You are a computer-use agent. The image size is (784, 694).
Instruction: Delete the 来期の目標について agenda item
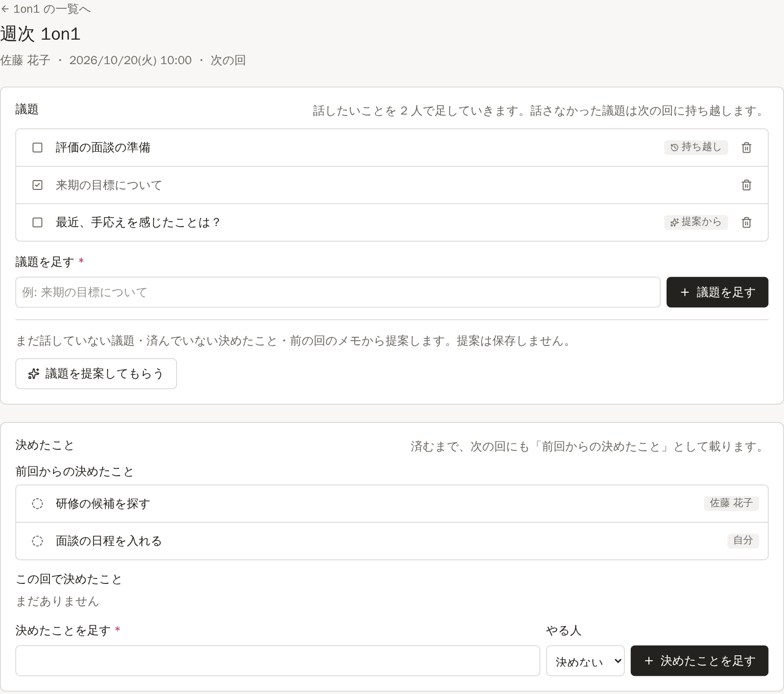746,185
